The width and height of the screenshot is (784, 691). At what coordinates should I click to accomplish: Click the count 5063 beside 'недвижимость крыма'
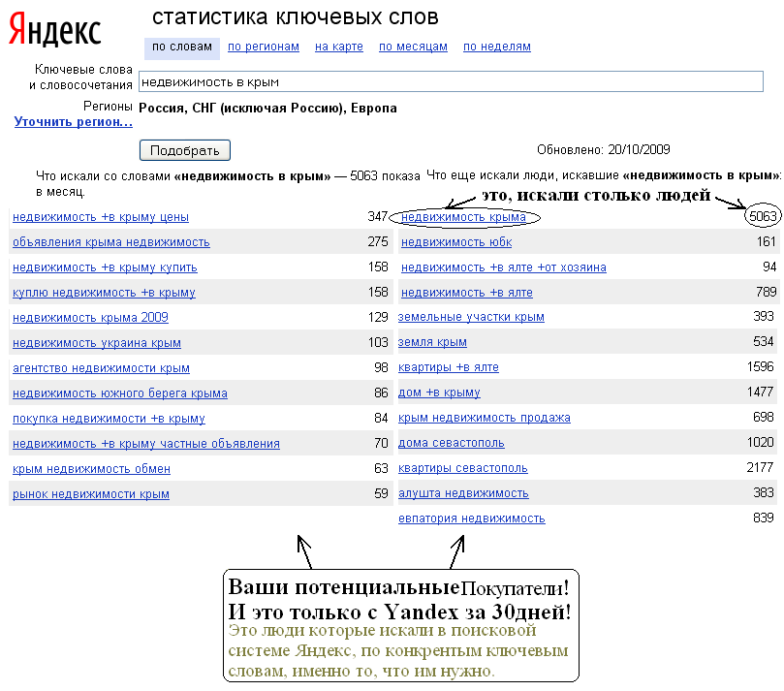(763, 216)
